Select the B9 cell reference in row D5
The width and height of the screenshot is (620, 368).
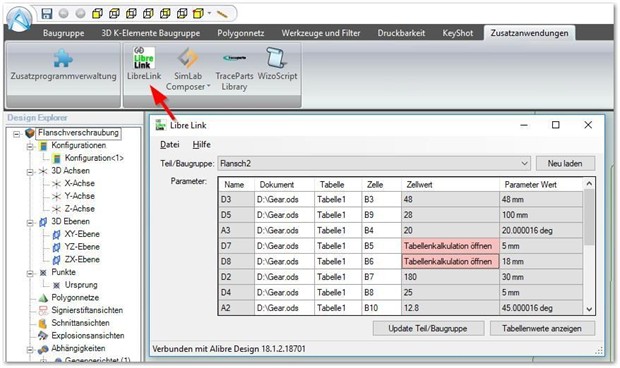[x=382, y=215]
